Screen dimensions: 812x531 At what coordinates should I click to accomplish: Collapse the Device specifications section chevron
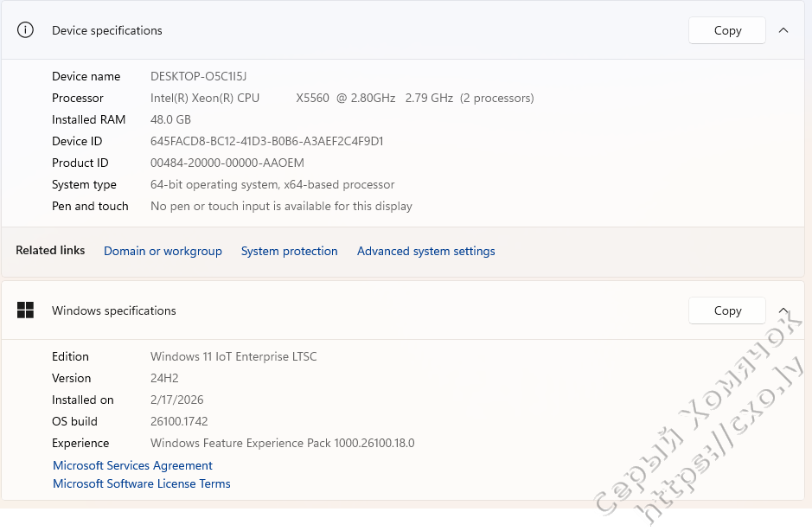[x=783, y=30]
